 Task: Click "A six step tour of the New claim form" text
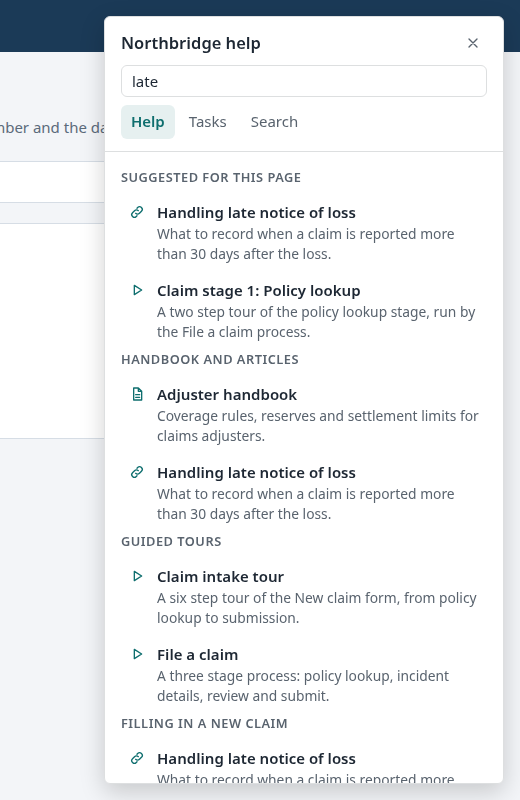316,608
